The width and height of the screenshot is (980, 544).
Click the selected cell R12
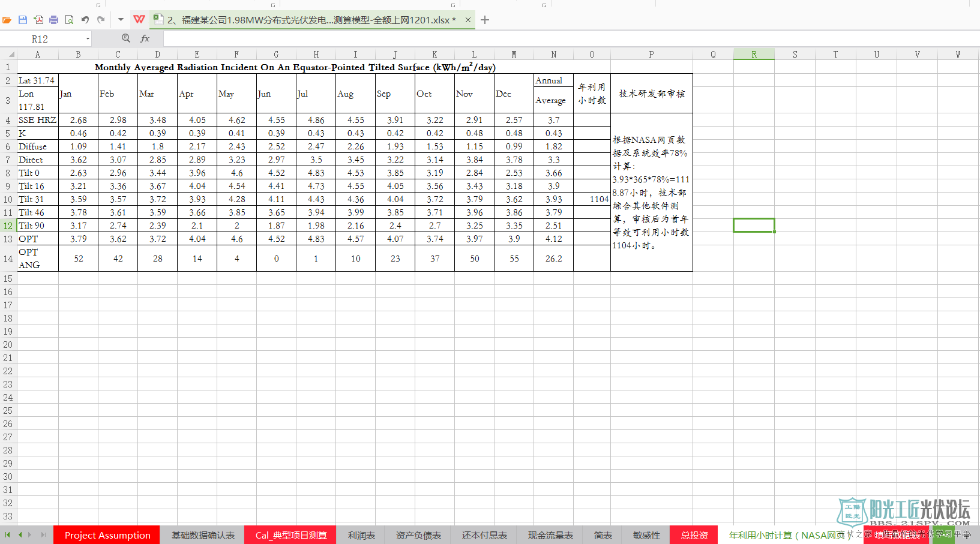click(754, 226)
